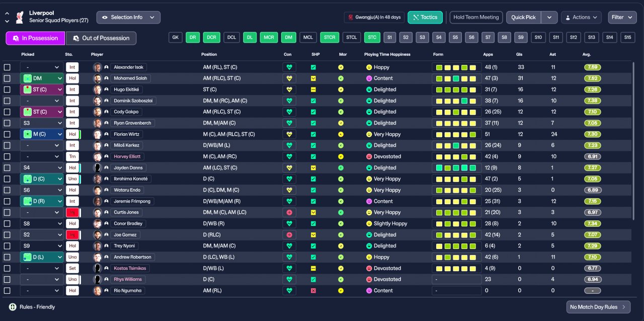This screenshot has height=321, width=644.
Task: Click person icon beside Wataru Endo's name
Action: click(107, 190)
